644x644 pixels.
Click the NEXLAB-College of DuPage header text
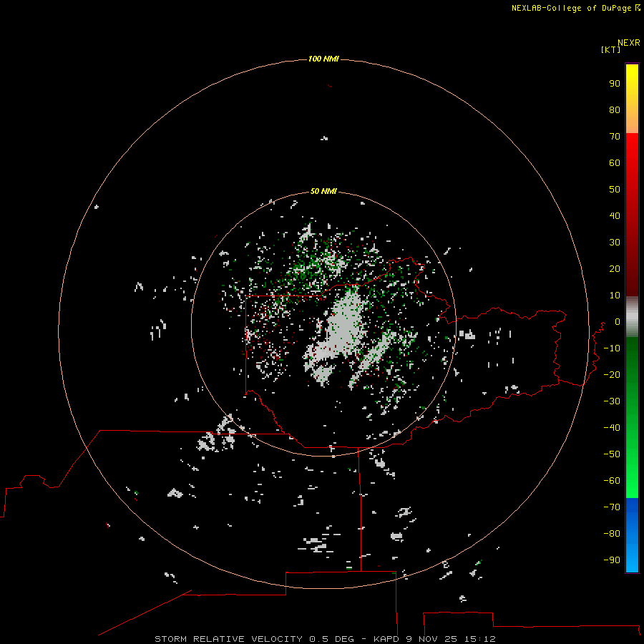pos(571,8)
